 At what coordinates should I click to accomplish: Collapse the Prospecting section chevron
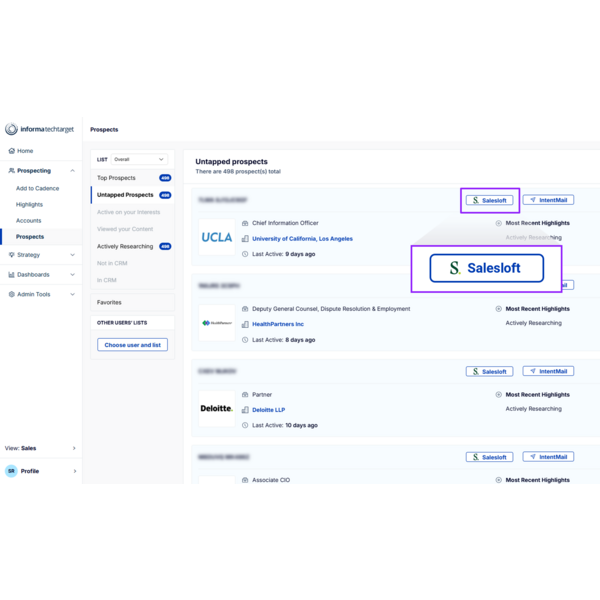pos(72,171)
